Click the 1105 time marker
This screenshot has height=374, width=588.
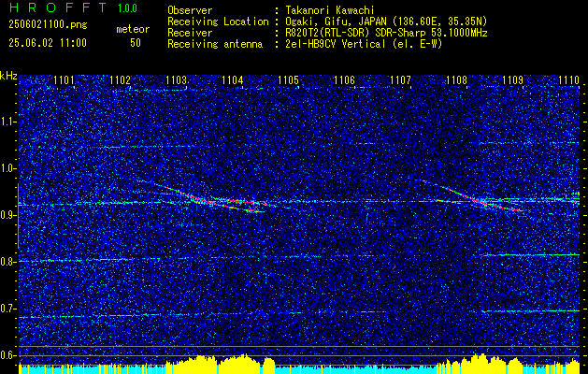[x=288, y=79]
